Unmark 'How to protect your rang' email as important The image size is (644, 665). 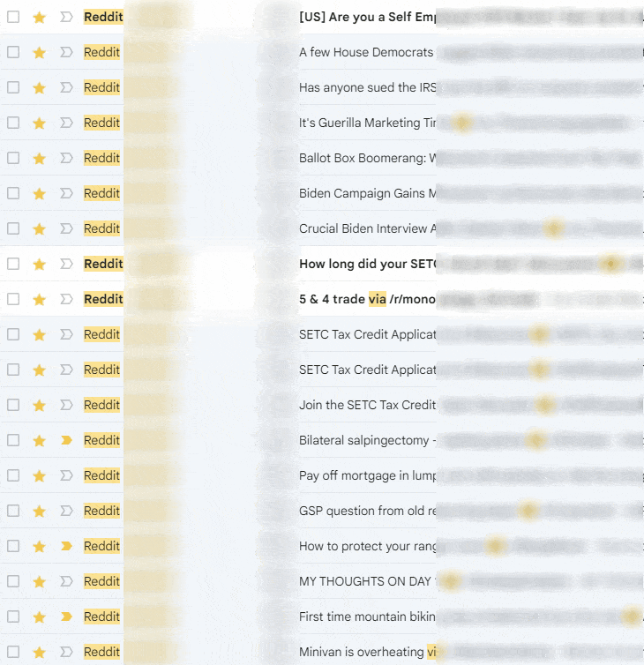(x=66, y=545)
